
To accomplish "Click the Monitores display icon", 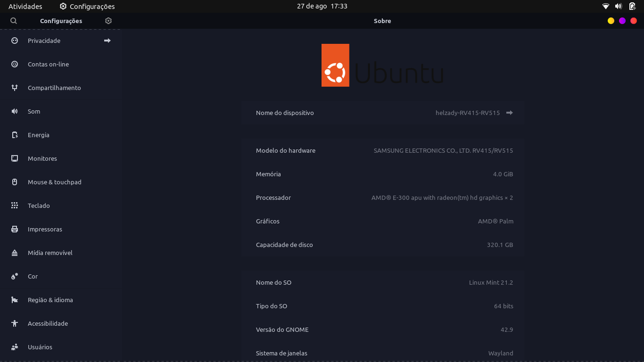I will point(15,158).
